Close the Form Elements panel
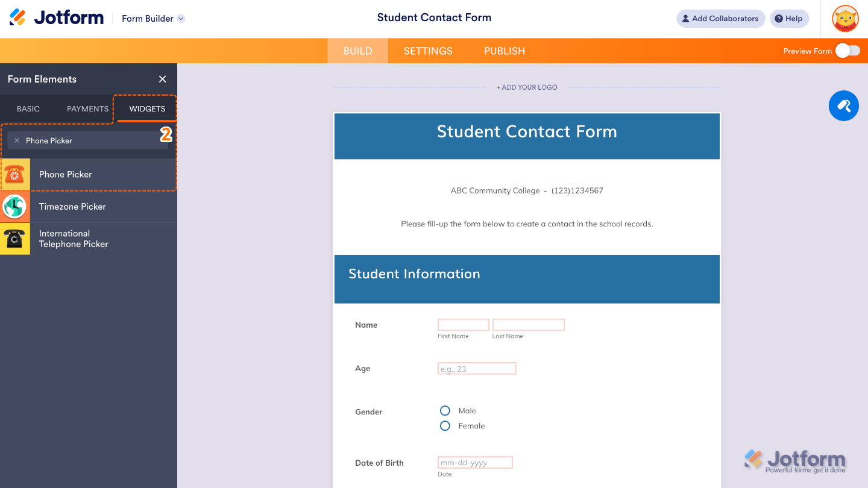 (162, 79)
